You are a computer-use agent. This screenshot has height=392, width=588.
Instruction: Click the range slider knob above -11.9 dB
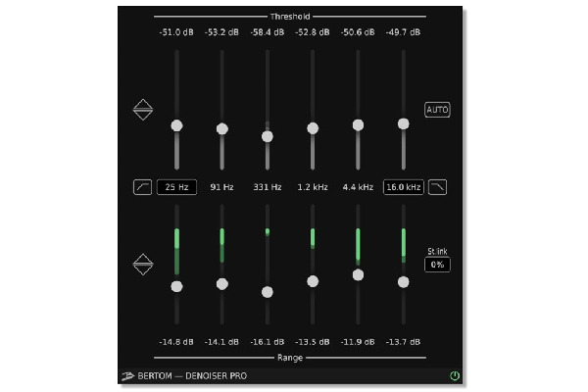point(358,275)
